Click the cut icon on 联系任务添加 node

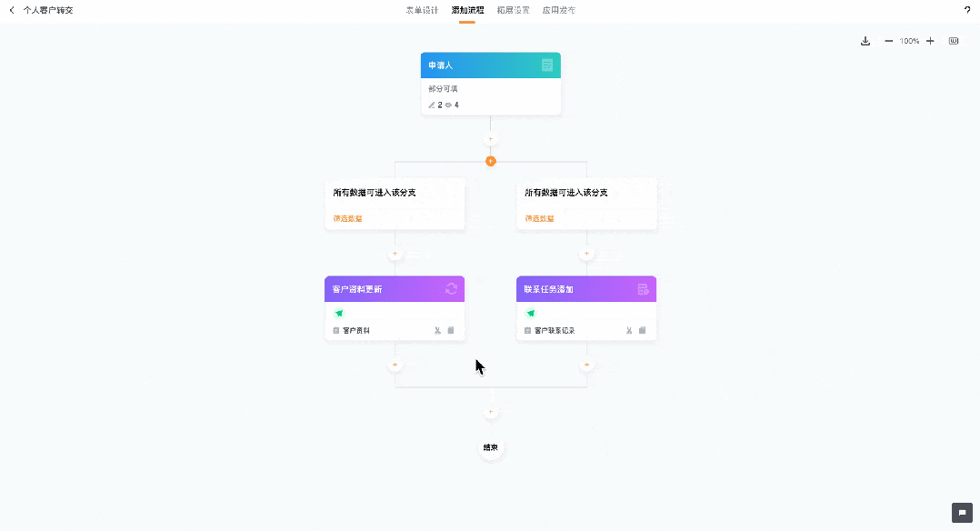(x=629, y=330)
